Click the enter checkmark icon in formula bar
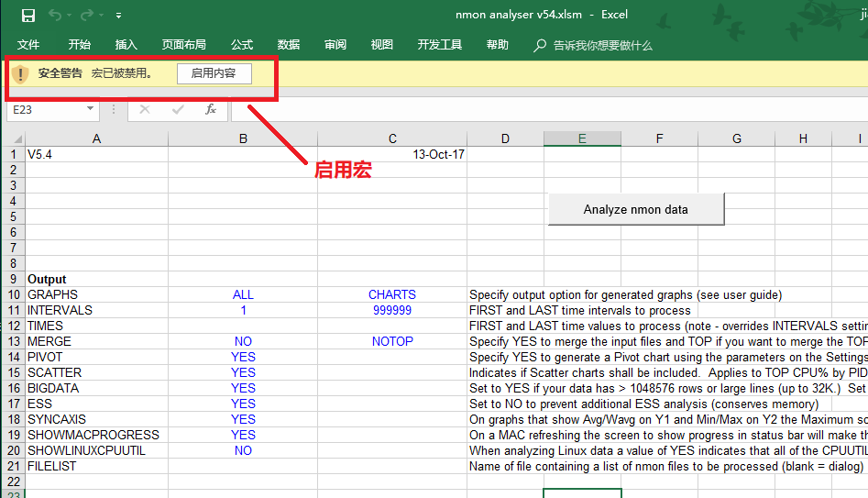This screenshot has width=868, height=498. pos(178,109)
